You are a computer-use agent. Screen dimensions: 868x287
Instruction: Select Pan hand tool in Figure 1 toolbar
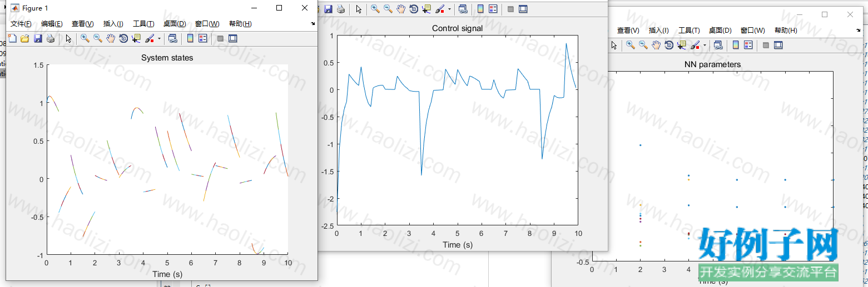tap(111, 38)
